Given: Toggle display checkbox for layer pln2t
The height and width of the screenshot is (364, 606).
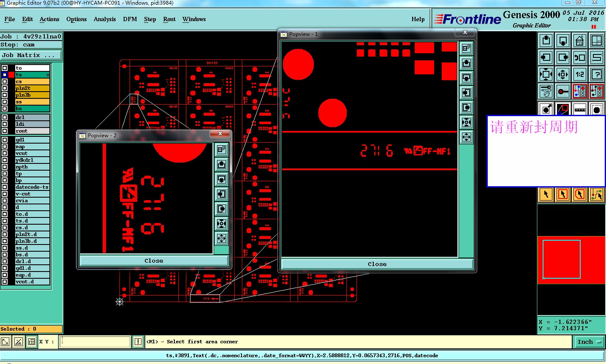Looking at the screenshot, I should [x=5, y=88].
